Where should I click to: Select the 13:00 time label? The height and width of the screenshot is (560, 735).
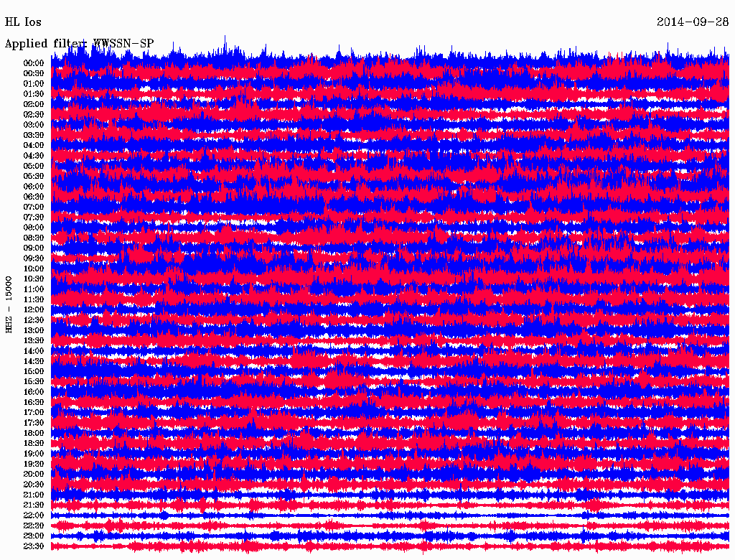[33, 330]
